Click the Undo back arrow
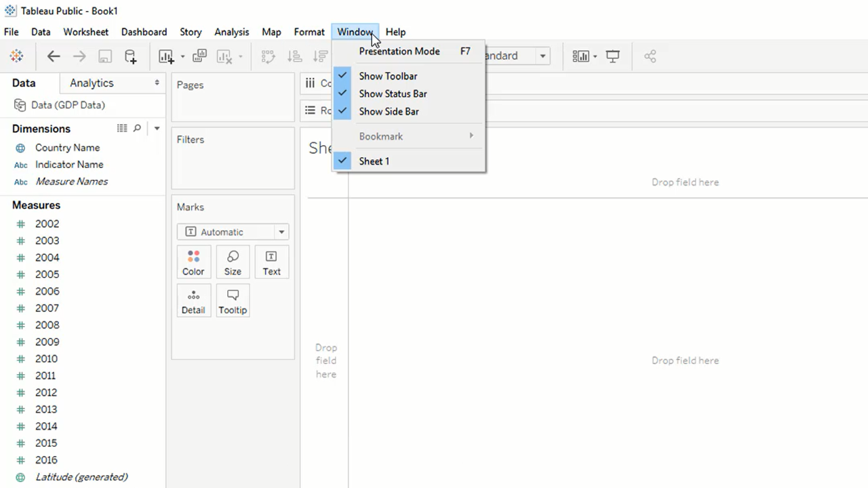Image resolution: width=868 pixels, height=488 pixels. point(54,56)
